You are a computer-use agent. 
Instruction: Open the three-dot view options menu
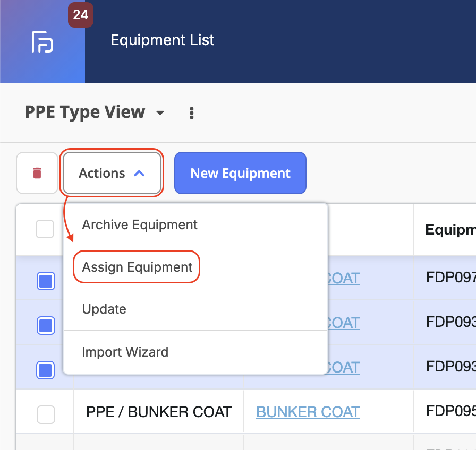click(192, 113)
